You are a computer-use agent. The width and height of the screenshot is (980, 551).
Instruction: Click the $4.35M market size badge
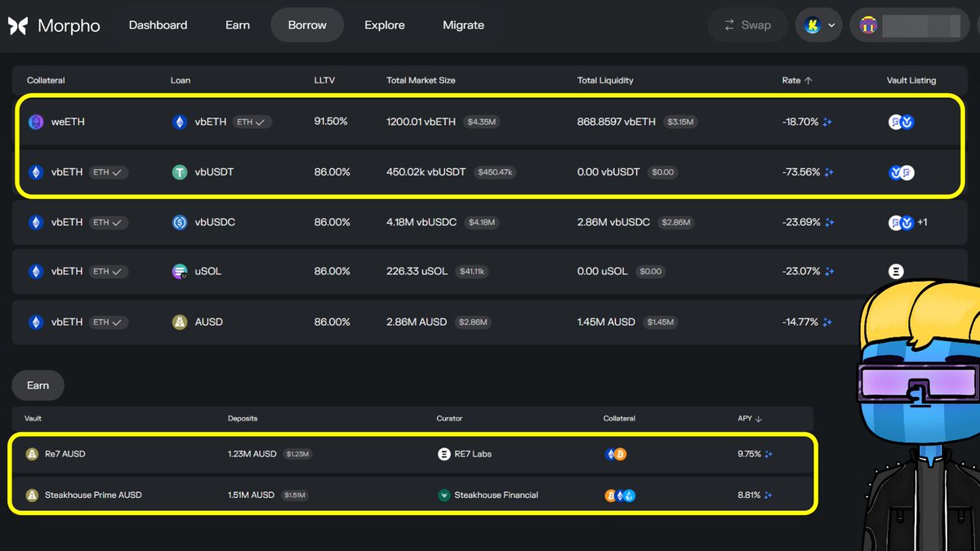(480, 122)
